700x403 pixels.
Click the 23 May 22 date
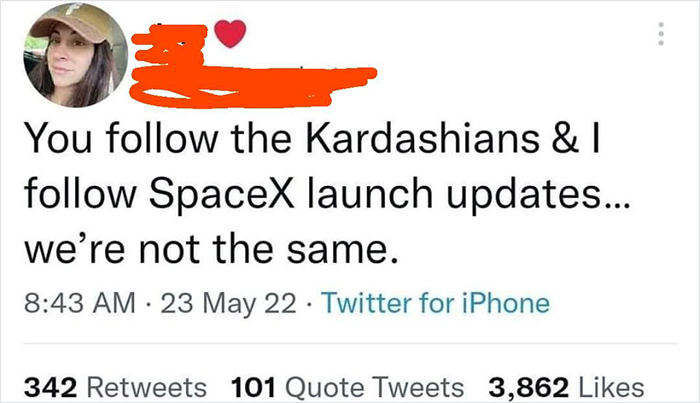213,303
